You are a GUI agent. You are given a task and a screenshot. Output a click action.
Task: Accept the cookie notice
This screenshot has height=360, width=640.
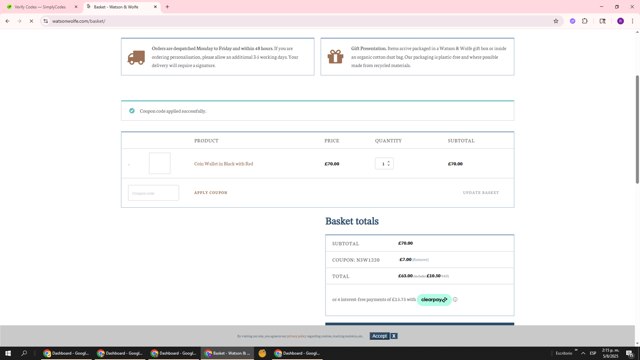tap(380, 336)
